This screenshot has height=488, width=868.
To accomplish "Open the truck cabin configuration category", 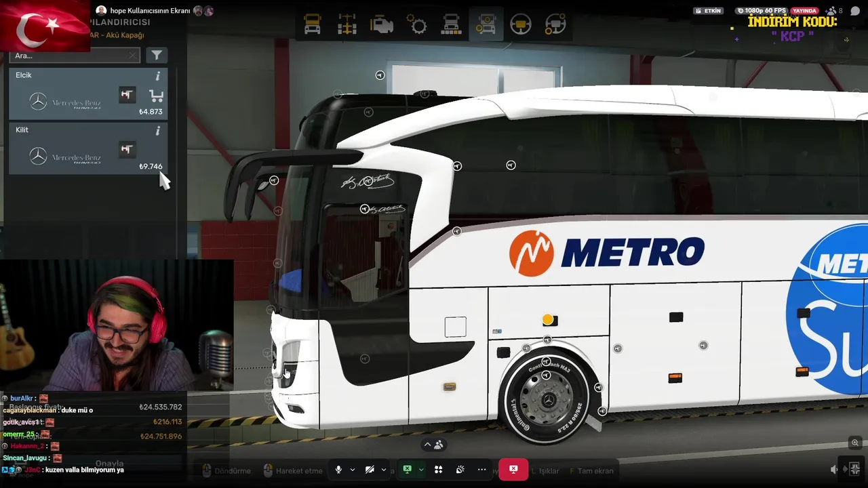I will coord(313,25).
